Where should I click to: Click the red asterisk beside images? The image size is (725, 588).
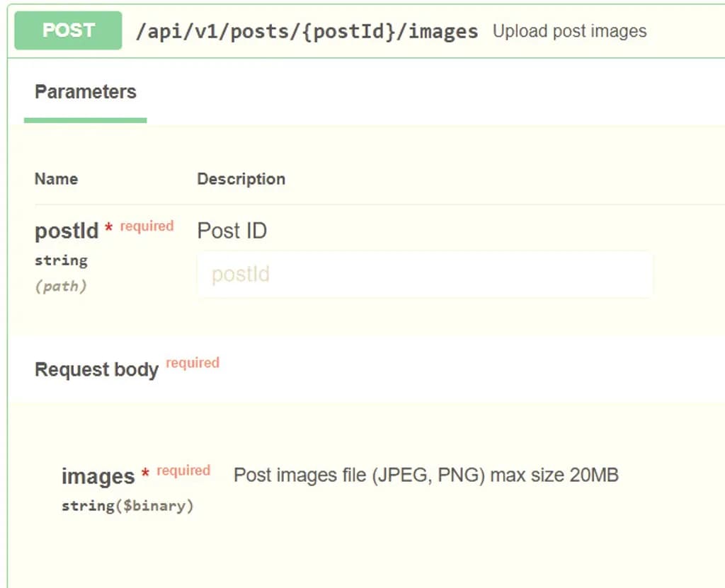(145, 473)
